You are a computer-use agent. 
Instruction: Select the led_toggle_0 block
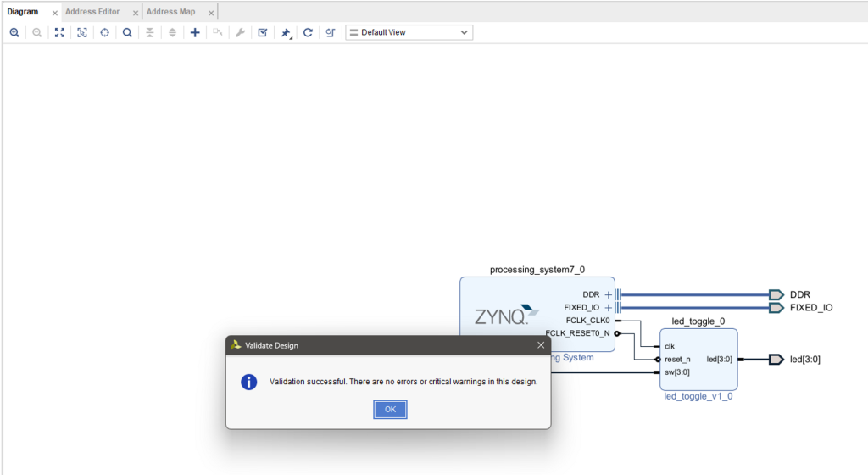click(698, 360)
